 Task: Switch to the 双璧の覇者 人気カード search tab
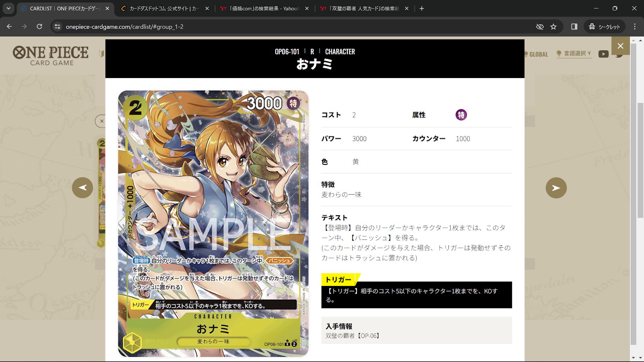(363, 8)
